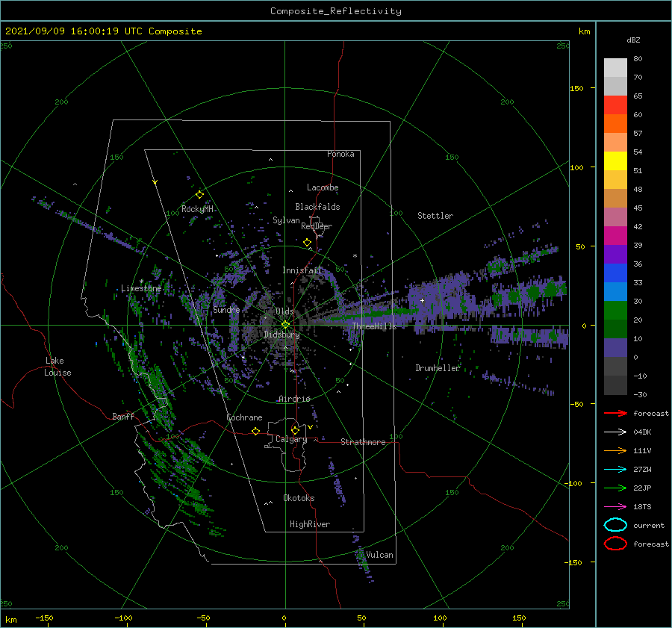This screenshot has height=628, width=672.
Task: Select the 80 dBZ light-gray swatch
Action: (x=615, y=67)
